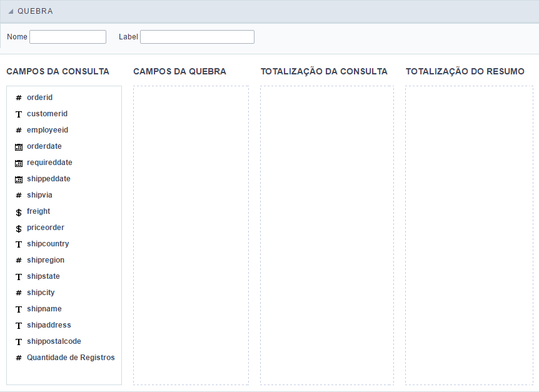Click inside the Campos da Quebra drop area
Viewport: 539px width, 392px height.
coord(191,235)
